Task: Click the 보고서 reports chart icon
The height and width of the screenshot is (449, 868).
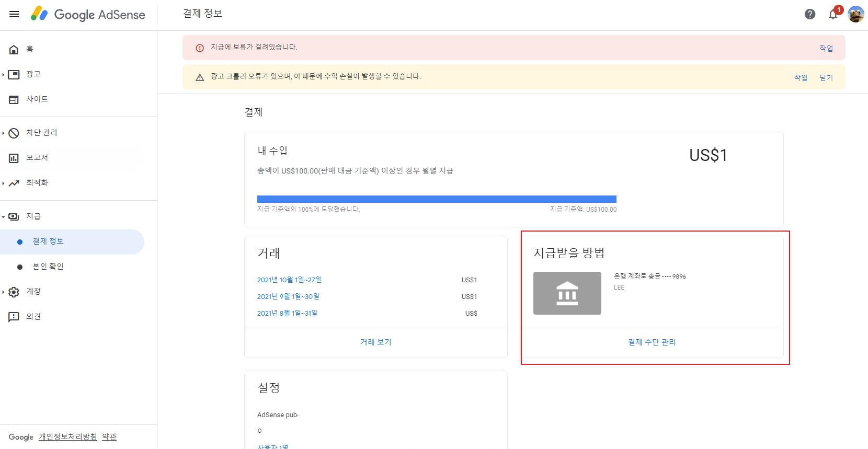Action: 14,158
